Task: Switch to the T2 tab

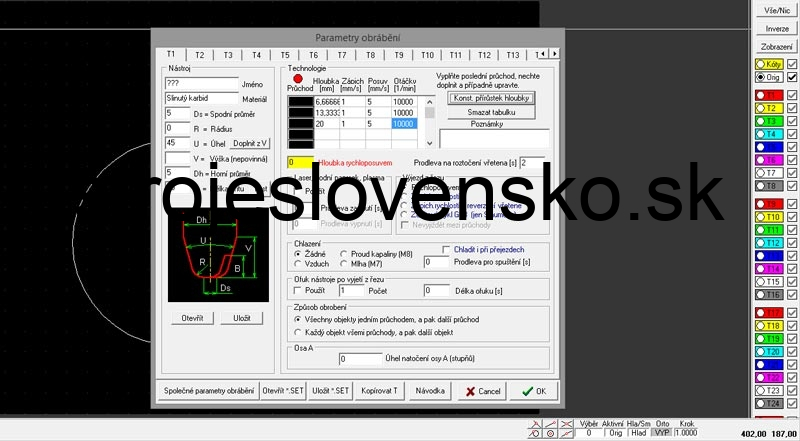Action: 199,55
